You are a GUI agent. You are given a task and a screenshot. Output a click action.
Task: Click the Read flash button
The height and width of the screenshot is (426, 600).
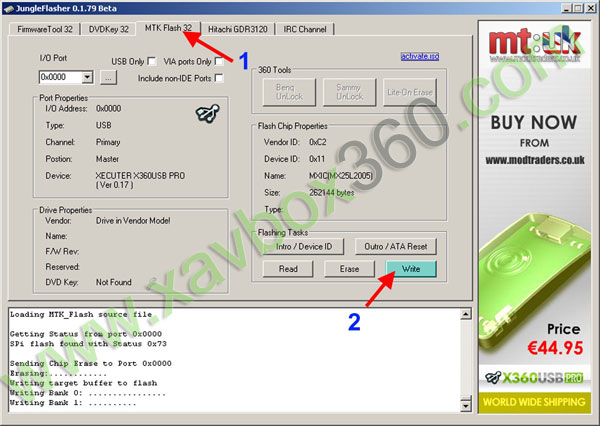coord(288,269)
